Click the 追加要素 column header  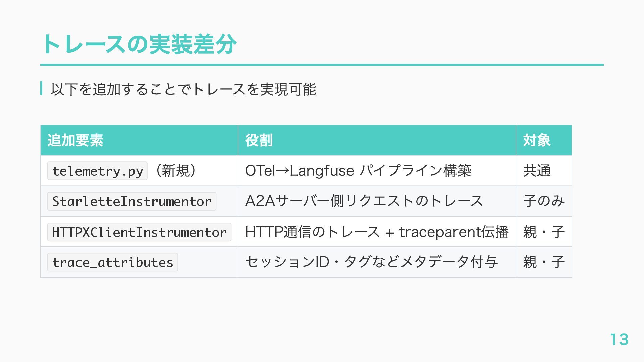[139, 140]
